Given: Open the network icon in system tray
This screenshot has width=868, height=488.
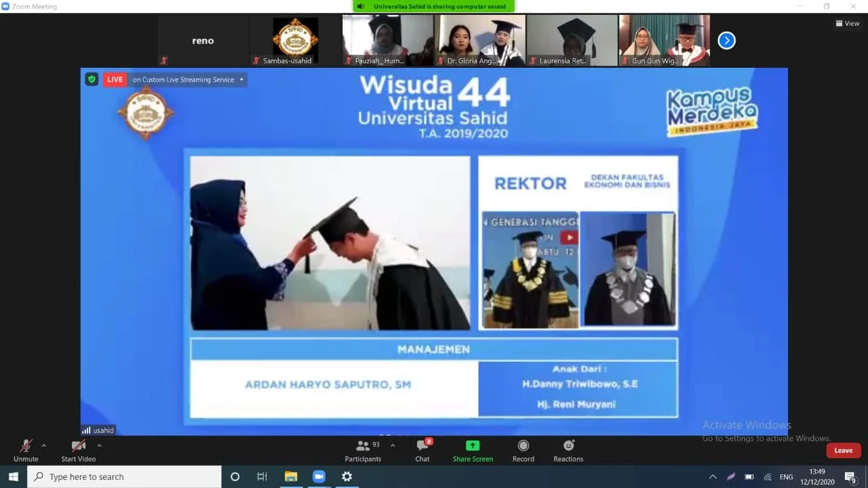Looking at the screenshot, I should [768, 476].
